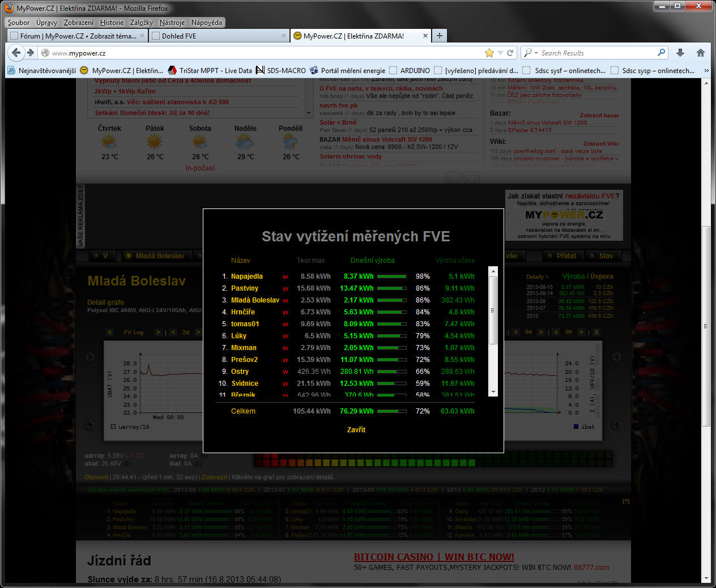Screen dimensions: 716x588
Task: Click Zavřít to close the dialog
Action: [x=356, y=430]
